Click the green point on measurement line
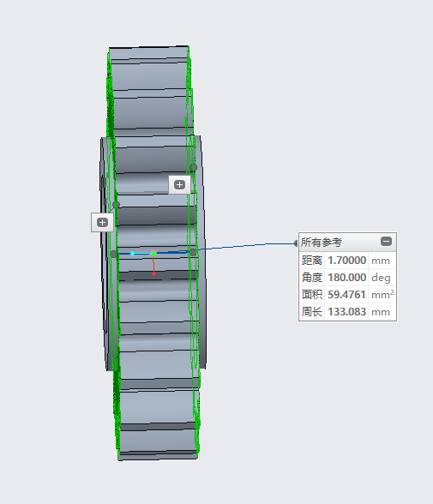Screen dimensions: 433x504 [153, 255]
